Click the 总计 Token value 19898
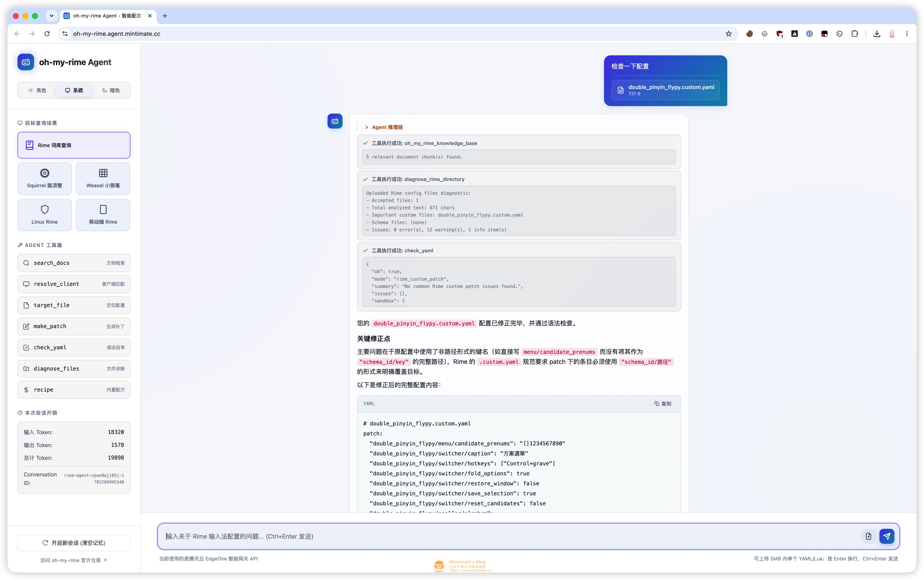The width and height of the screenshot is (924, 580). [x=116, y=458]
